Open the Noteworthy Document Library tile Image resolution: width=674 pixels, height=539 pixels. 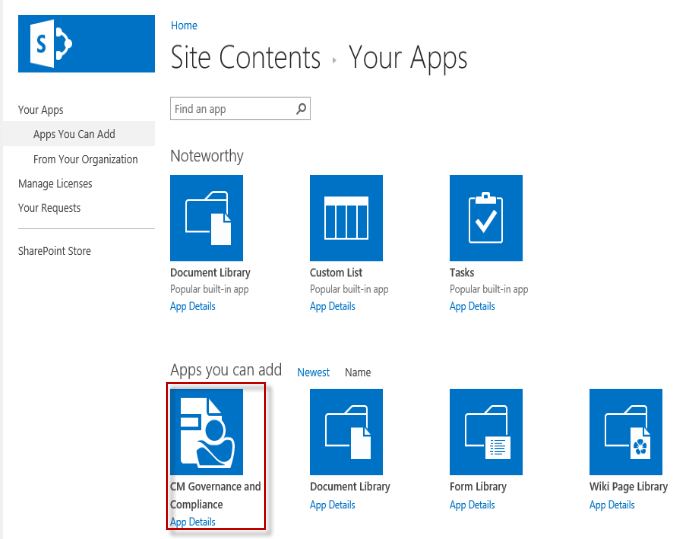pyautogui.click(x=207, y=212)
